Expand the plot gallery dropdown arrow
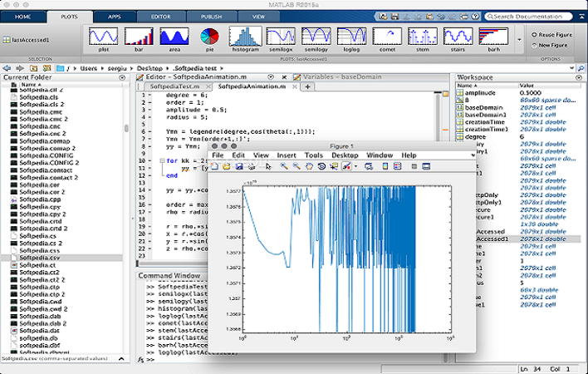 tap(520, 38)
